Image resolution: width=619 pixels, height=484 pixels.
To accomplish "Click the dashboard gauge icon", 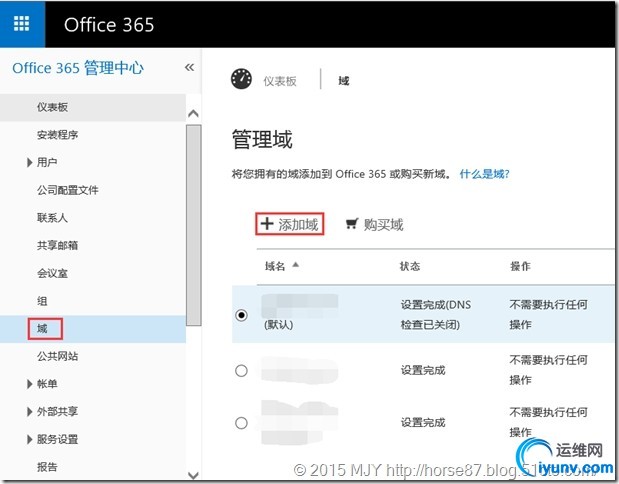I will pyautogui.click(x=241, y=79).
